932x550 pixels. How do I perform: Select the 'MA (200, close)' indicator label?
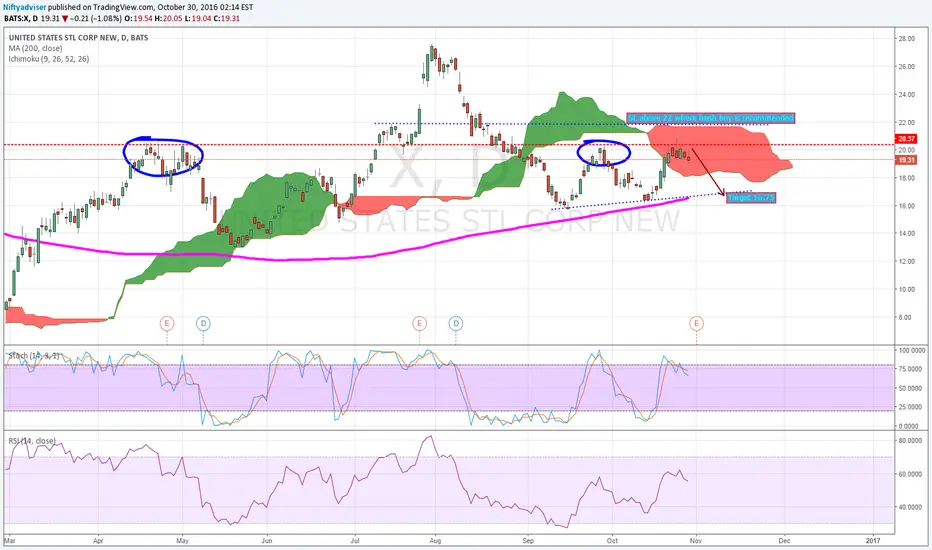[x=35, y=48]
